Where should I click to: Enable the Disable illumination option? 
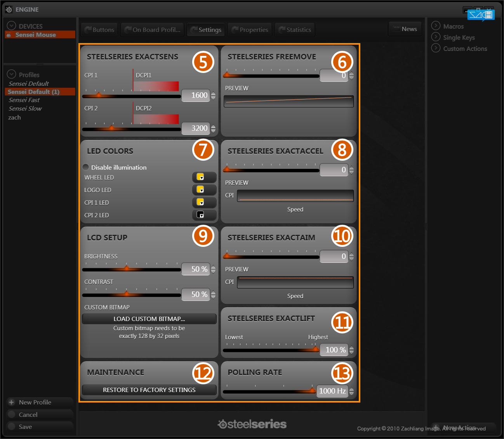(x=86, y=167)
